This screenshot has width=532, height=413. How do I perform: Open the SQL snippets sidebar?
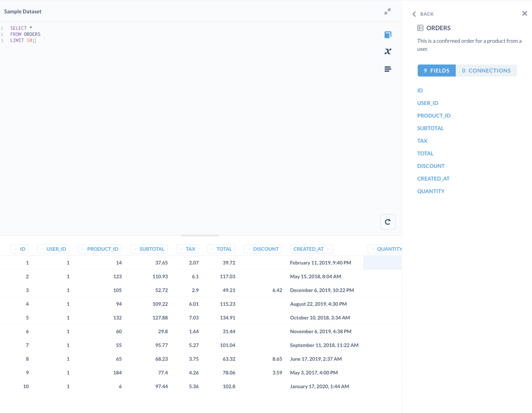pos(388,69)
